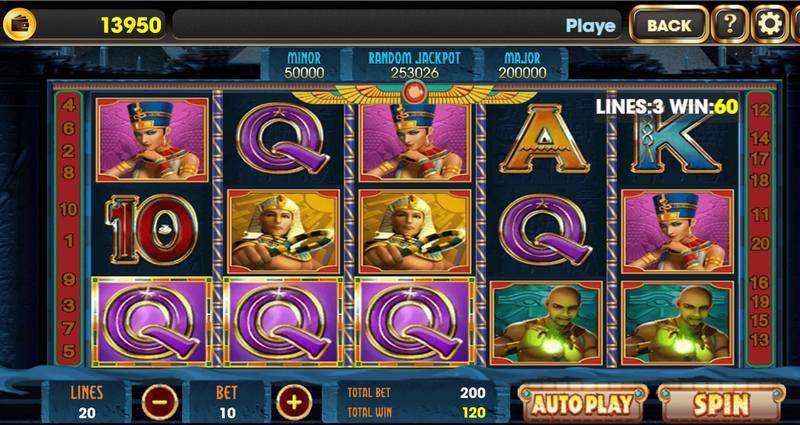
Task: Select payline number 4 on left strip
Action: 69,106
